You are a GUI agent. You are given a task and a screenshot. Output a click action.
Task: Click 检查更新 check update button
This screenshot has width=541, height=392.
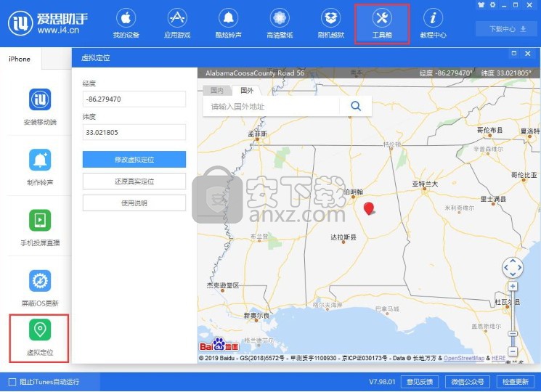pyautogui.click(x=515, y=382)
